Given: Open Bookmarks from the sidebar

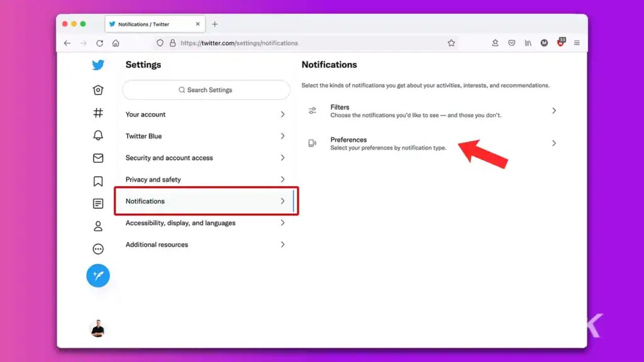Looking at the screenshot, I should pos(98,180).
